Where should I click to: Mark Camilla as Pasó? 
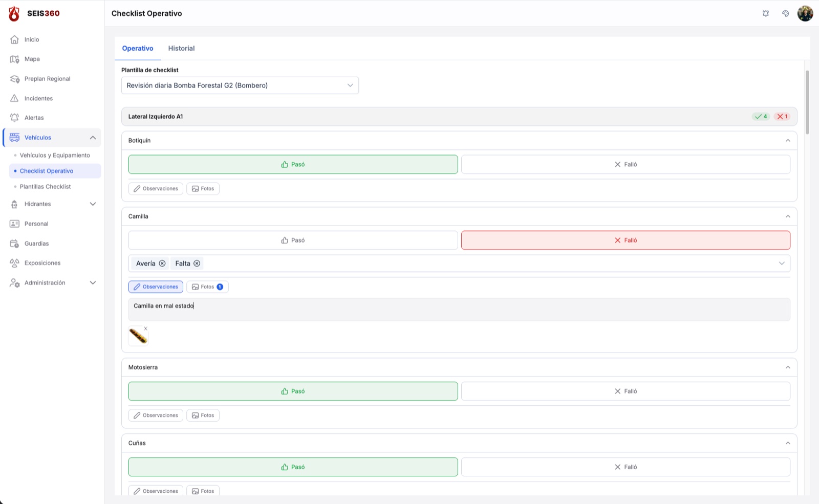293,240
